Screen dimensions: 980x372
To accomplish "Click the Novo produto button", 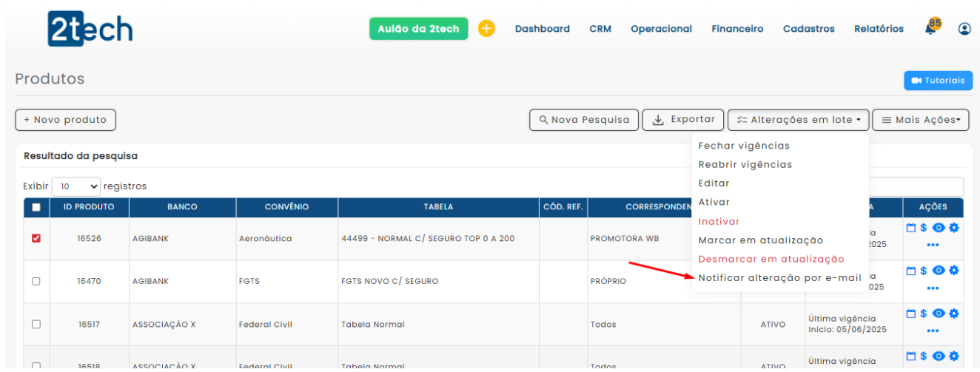I will [x=65, y=120].
